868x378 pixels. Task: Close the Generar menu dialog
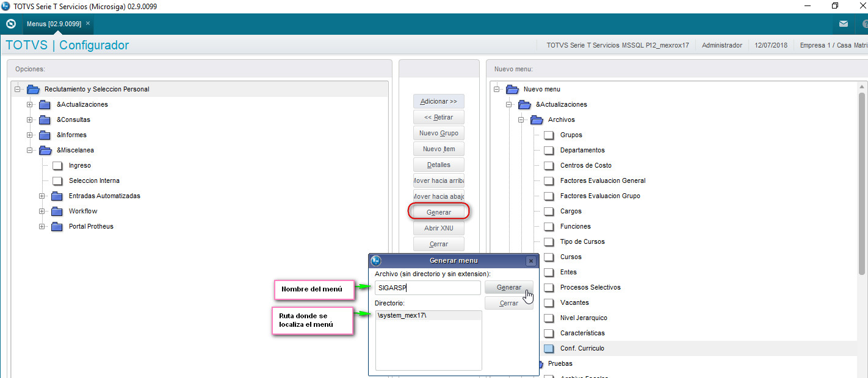click(x=531, y=261)
